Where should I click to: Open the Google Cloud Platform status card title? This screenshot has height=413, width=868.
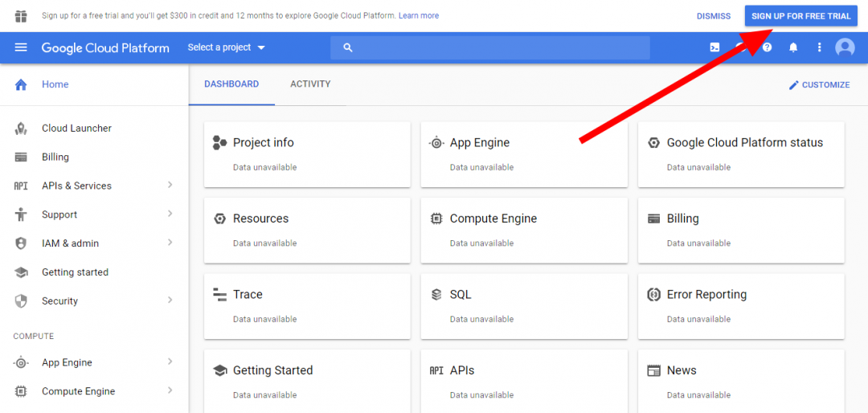tap(744, 143)
